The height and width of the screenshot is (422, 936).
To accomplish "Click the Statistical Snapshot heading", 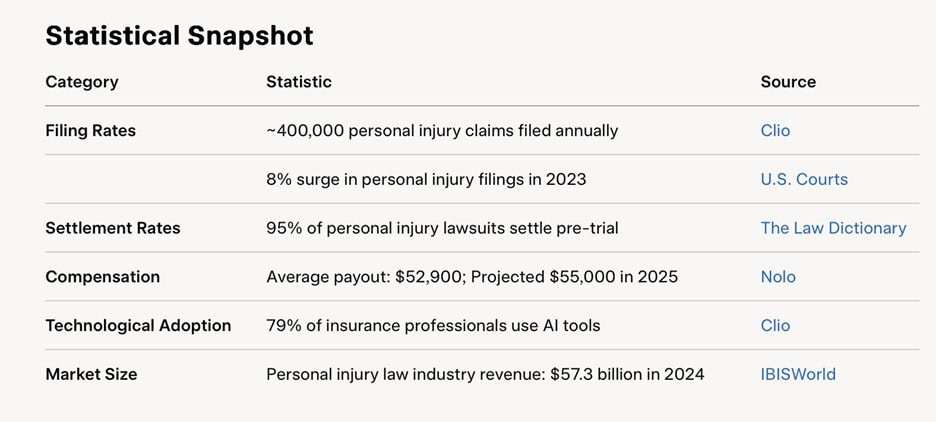I will (x=179, y=36).
